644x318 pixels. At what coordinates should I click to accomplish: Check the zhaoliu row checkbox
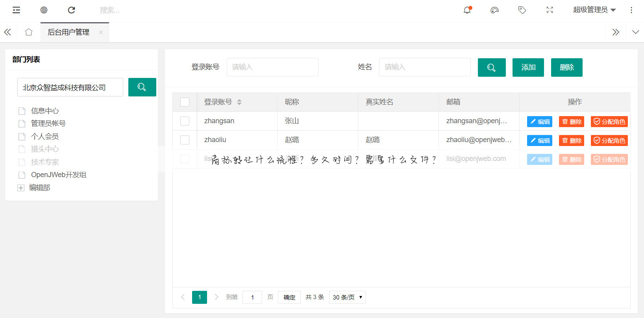[x=185, y=140]
